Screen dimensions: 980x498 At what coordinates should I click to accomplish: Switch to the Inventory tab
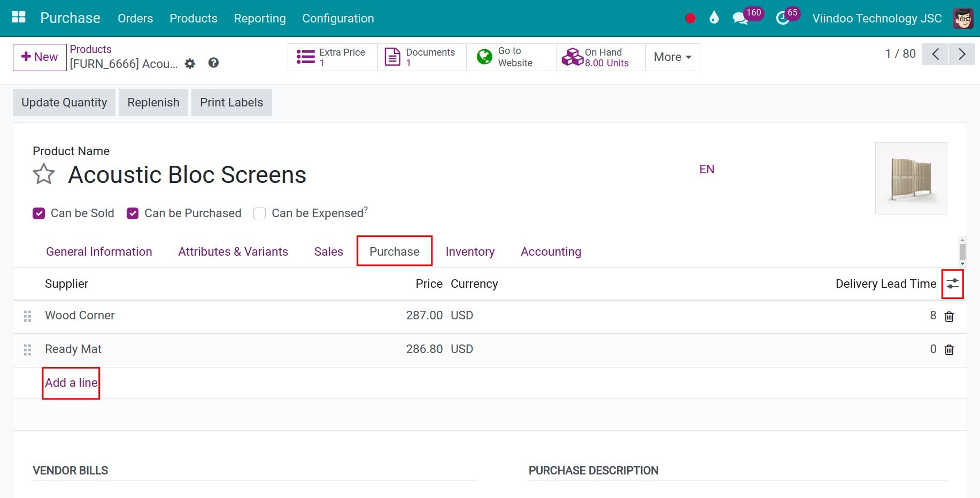(x=470, y=251)
